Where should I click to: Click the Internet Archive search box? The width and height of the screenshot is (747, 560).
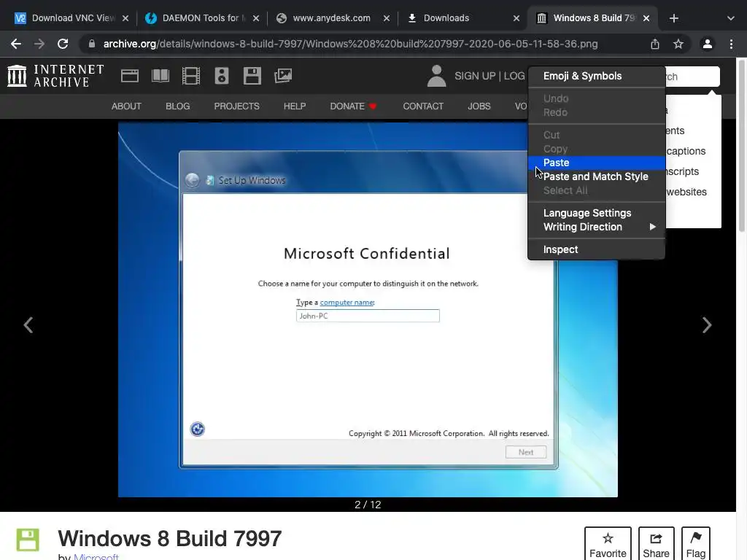pyautogui.click(x=692, y=76)
